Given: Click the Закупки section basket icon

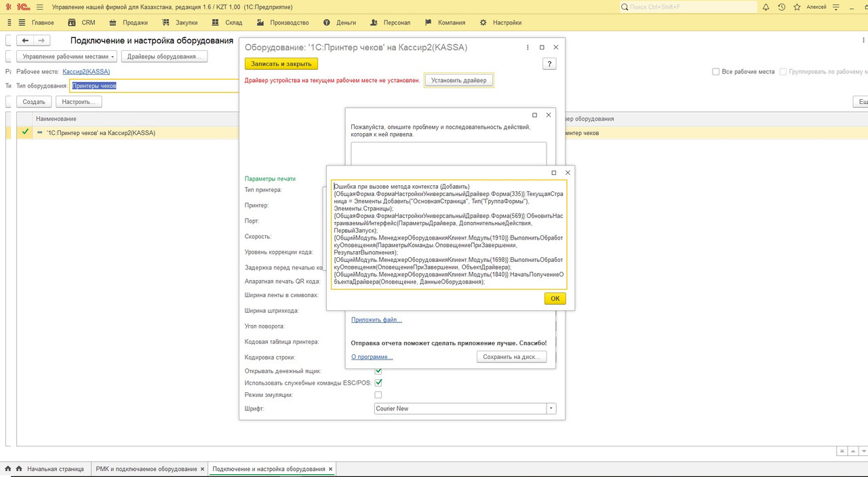Looking at the screenshot, I should point(167,22).
